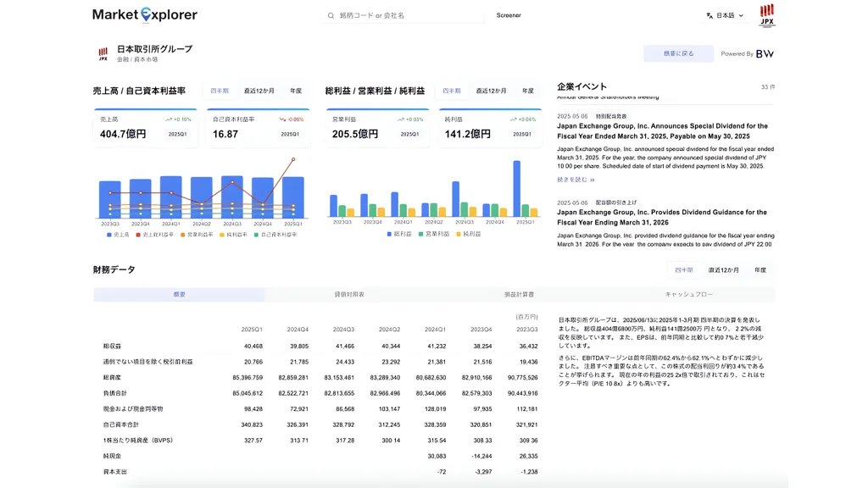
Task: Select 年度 in the 総利益 / 営業利益 / 純利益 chart
Action: pyautogui.click(x=528, y=91)
